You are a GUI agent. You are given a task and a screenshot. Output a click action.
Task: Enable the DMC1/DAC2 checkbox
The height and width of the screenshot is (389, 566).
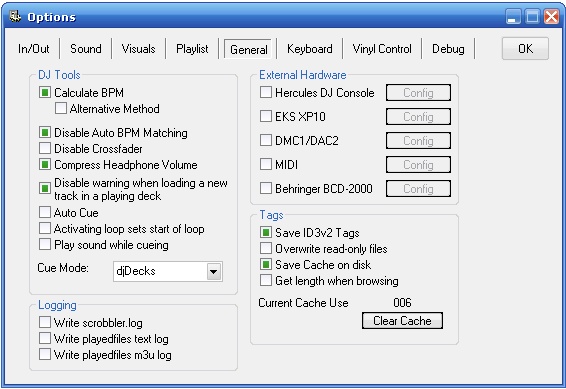point(266,140)
